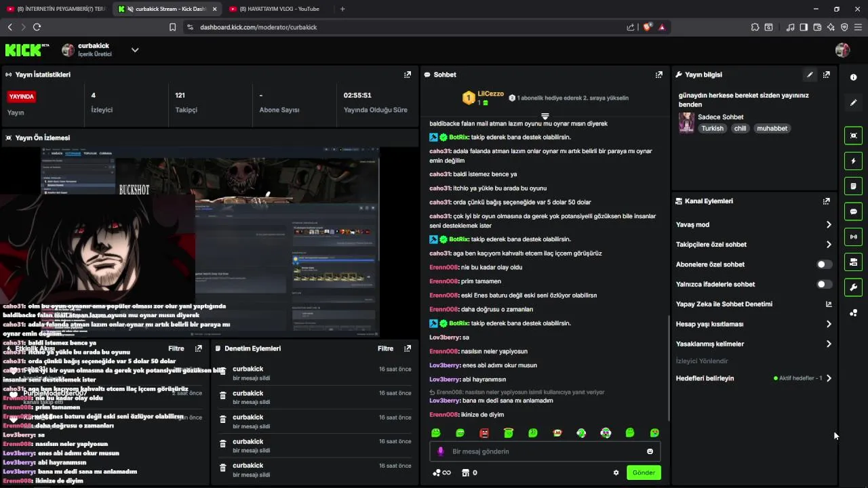Expand the curbakick channel dropdown
The image size is (868, 488).
pos(135,49)
